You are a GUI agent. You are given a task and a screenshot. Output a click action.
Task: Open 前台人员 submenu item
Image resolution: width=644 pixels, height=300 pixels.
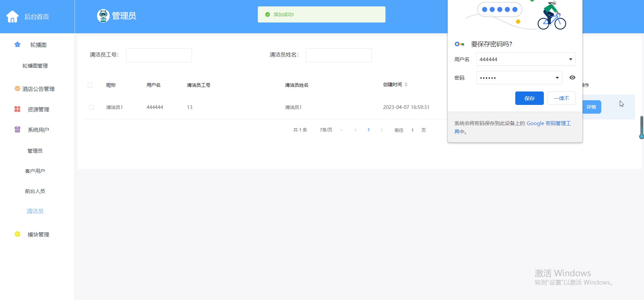click(35, 191)
